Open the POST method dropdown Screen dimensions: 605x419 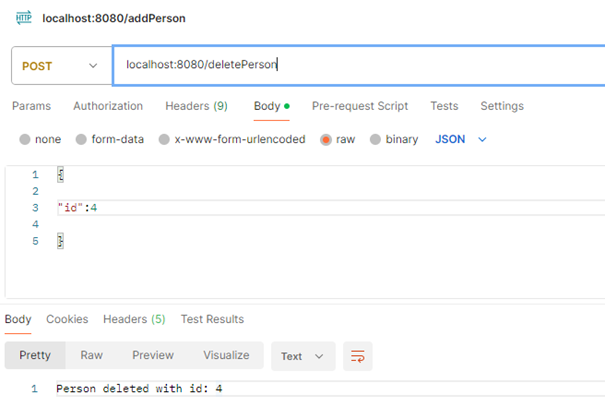pos(60,66)
